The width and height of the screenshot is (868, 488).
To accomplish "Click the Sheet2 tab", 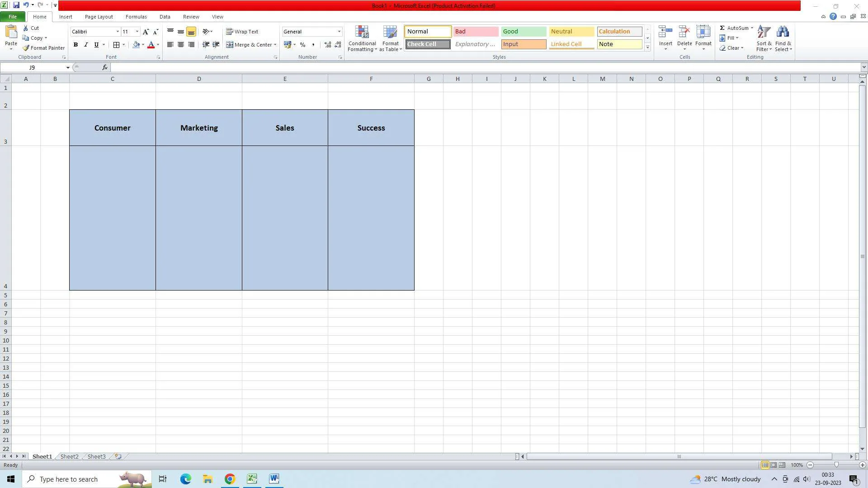I will pyautogui.click(x=69, y=456).
